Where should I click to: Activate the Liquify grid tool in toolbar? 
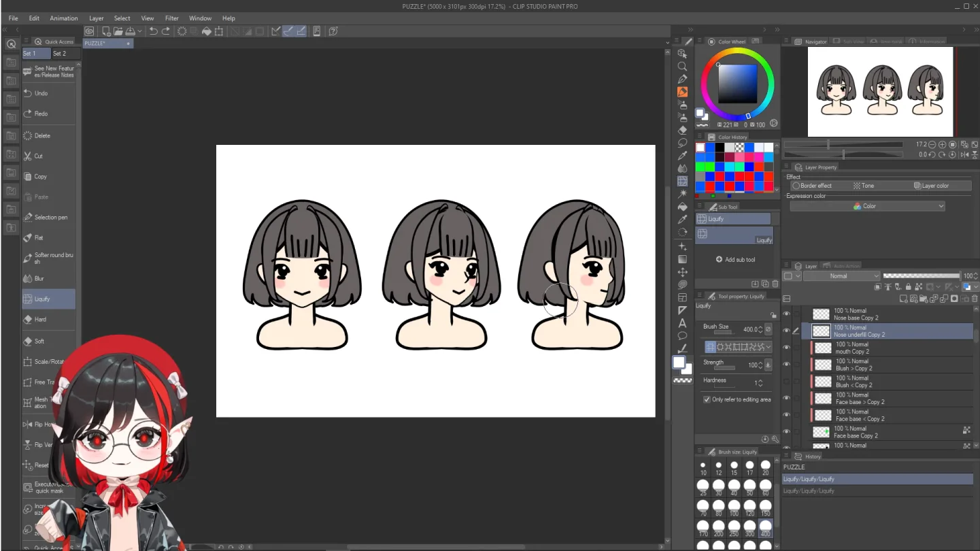click(x=682, y=181)
